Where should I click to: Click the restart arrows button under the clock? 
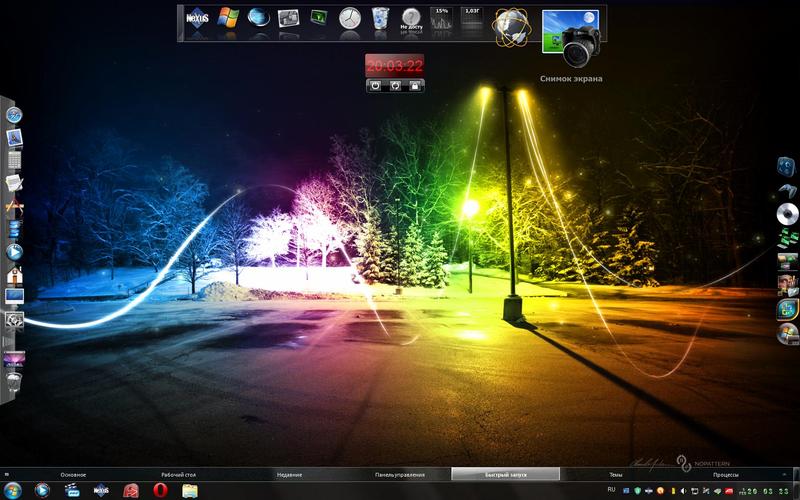click(x=395, y=86)
